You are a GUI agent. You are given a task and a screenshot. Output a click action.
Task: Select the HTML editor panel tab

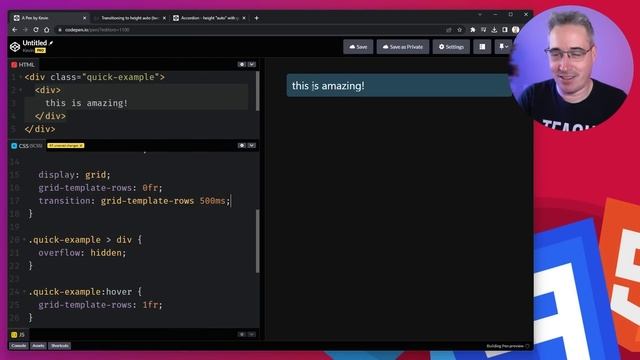click(23, 64)
